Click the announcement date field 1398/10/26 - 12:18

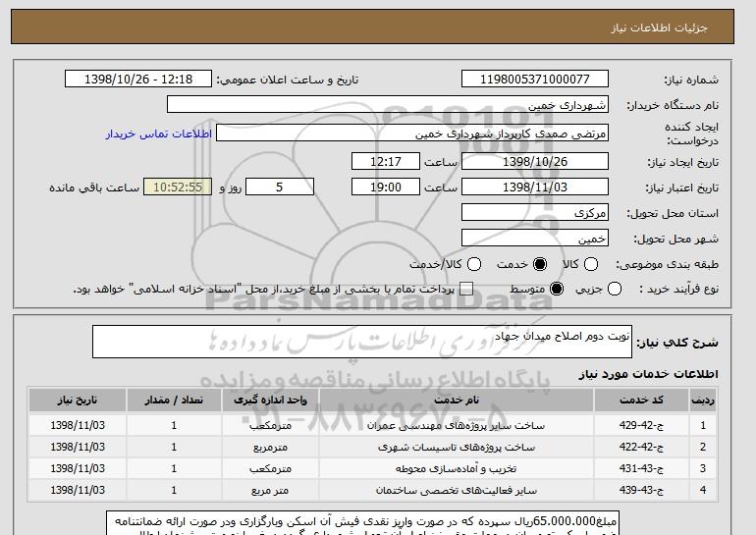click(138, 80)
